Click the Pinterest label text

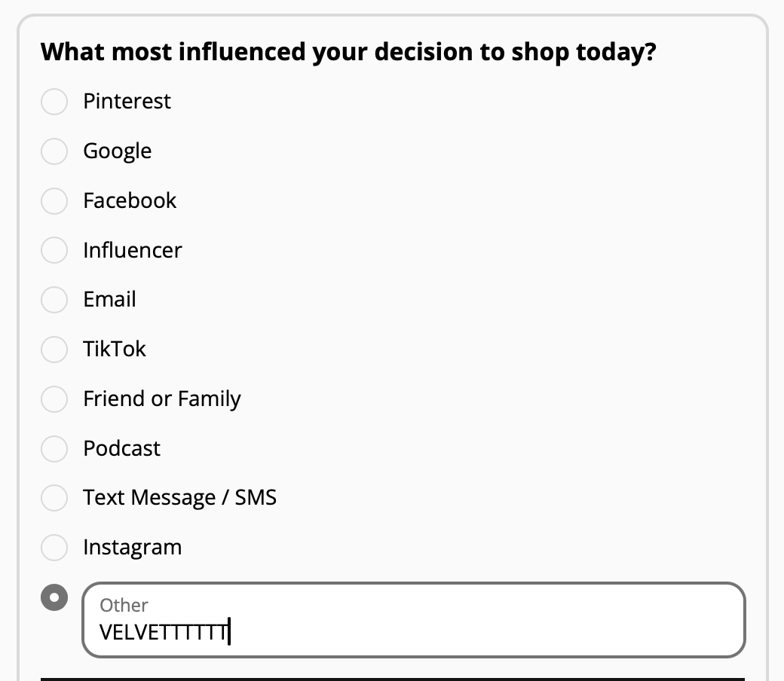pyautogui.click(x=127, y=102)
